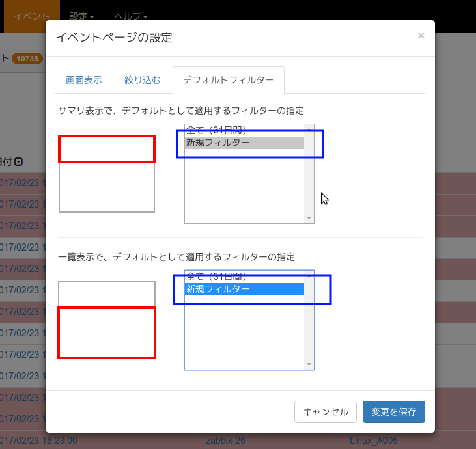Choose 新規フィルター in summary display list
476x449 pixels.
point(244,143)
